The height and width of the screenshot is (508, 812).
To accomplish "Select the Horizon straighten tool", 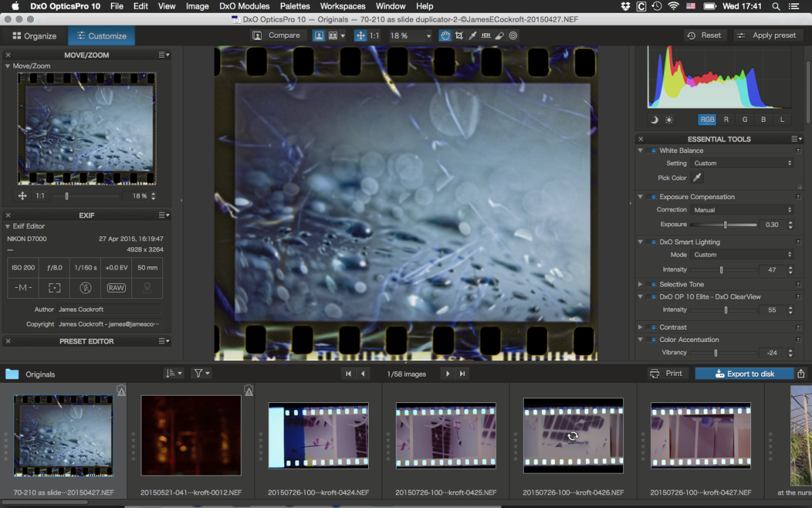I will (487, 35).
